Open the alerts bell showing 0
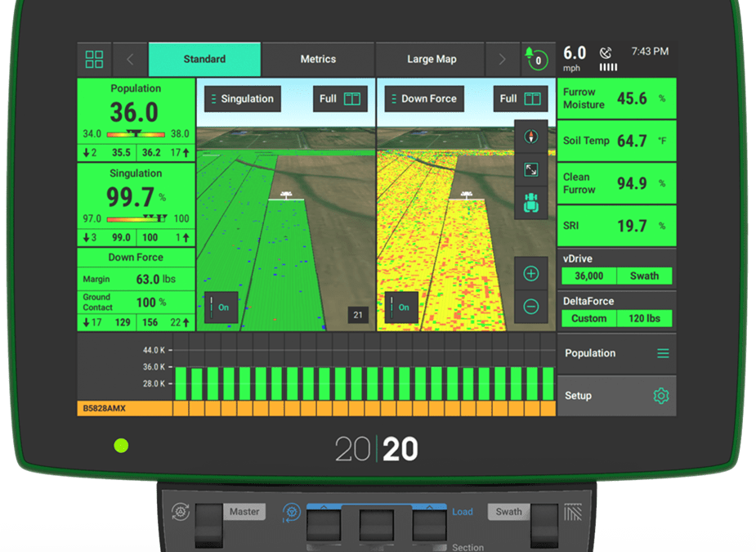 [537, 60]
